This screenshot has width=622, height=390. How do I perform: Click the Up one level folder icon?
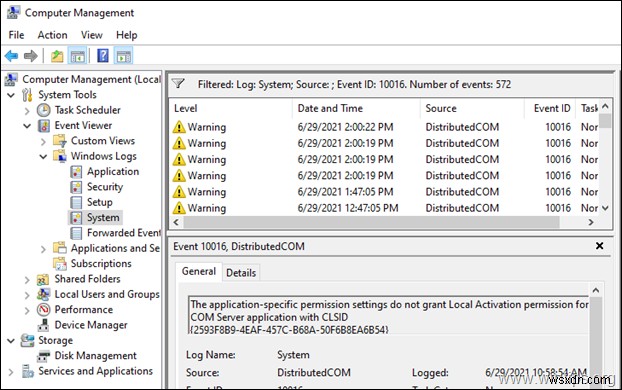coord(57,56)
